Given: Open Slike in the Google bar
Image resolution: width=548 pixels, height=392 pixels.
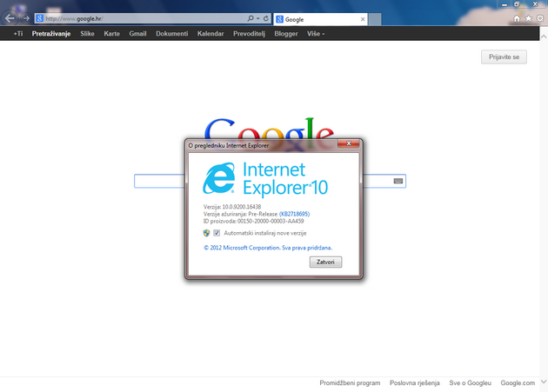Looking at the screenshot, I should [x=87, y=34].
